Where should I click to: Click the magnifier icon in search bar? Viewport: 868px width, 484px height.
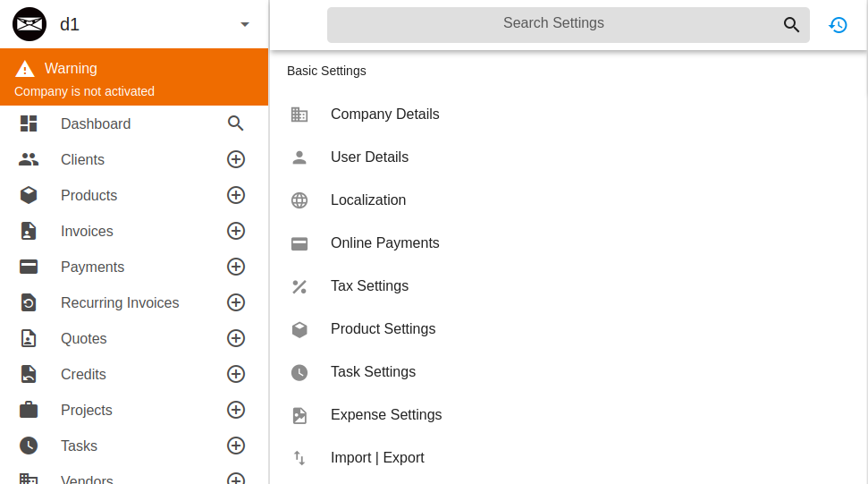pos(791,25)
